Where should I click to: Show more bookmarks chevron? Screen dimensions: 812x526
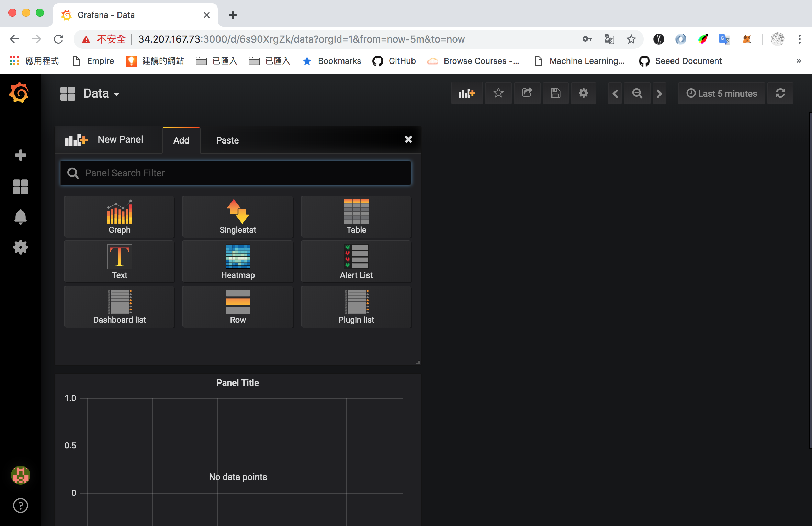click(x=799, y=61)
